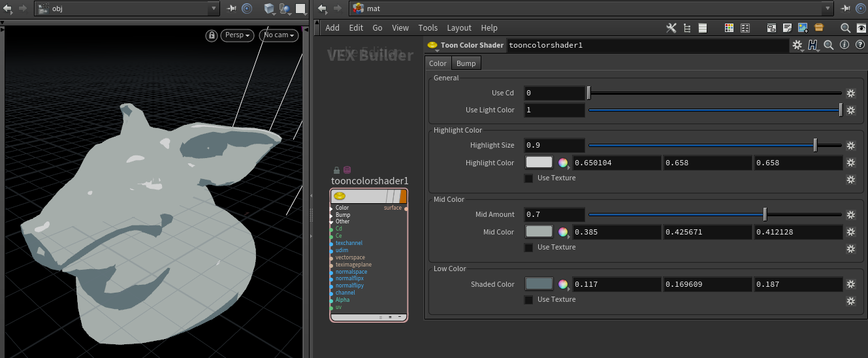The height and width of the screenshot is (358, 868).
Task: Select the tooncolorshader1 node header
Action: coord(369,196)
